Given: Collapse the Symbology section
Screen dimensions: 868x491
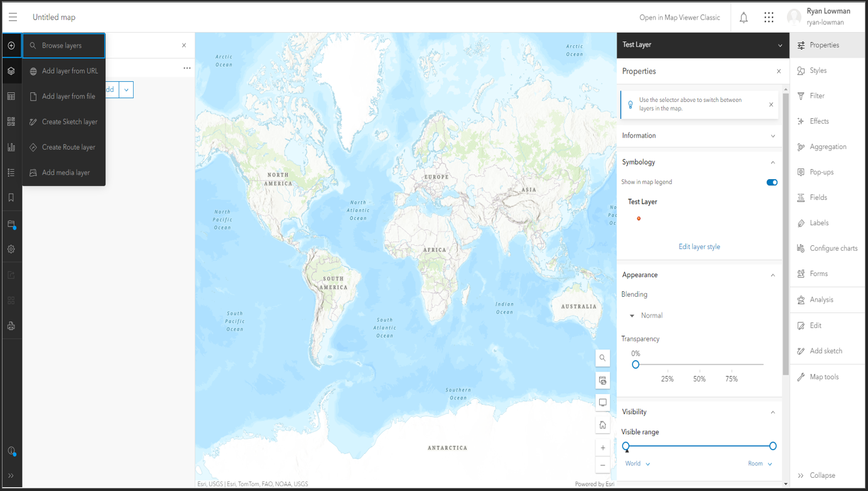Looking at the screenshot, I should pos(773,162).
